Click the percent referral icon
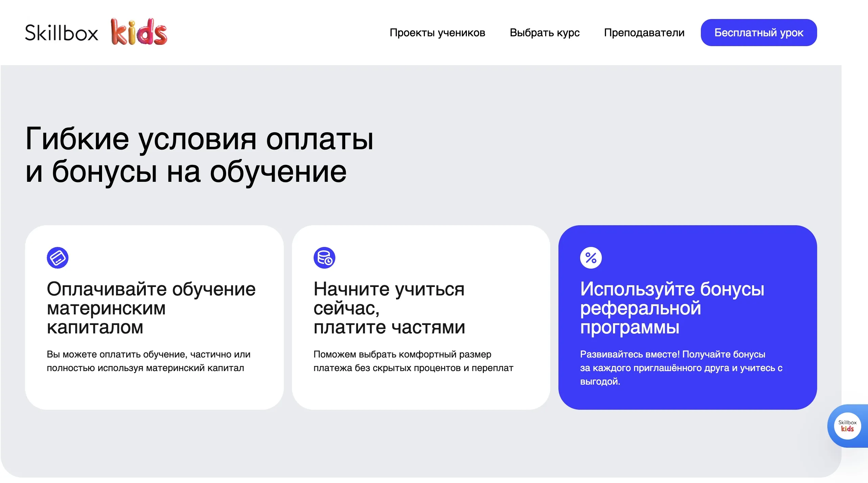The image size is (868, 483). point(591,258)
